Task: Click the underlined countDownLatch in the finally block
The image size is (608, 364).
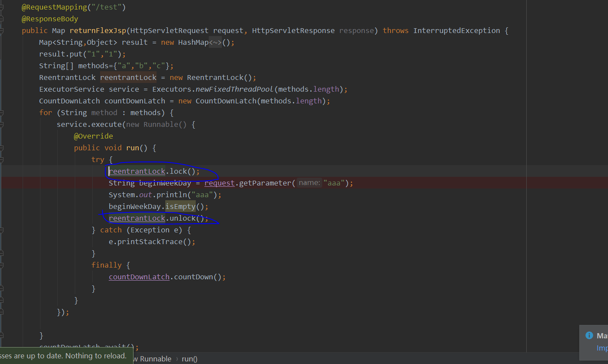Action: (x=139, y=277)
